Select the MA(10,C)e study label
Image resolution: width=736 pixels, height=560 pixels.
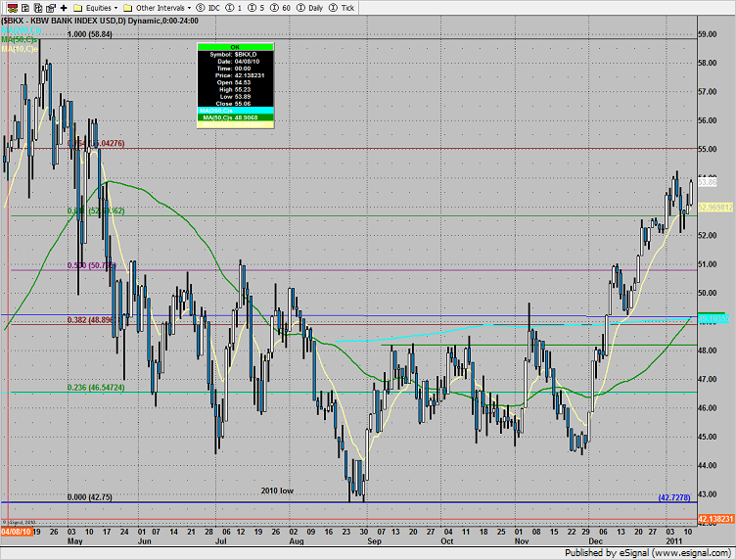click(x=19, y=49)
